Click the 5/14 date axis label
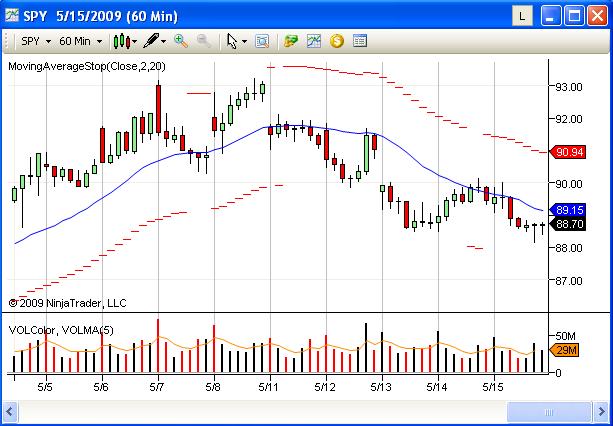This screenshot has width=613, height=426. click(x=436, y=387)
